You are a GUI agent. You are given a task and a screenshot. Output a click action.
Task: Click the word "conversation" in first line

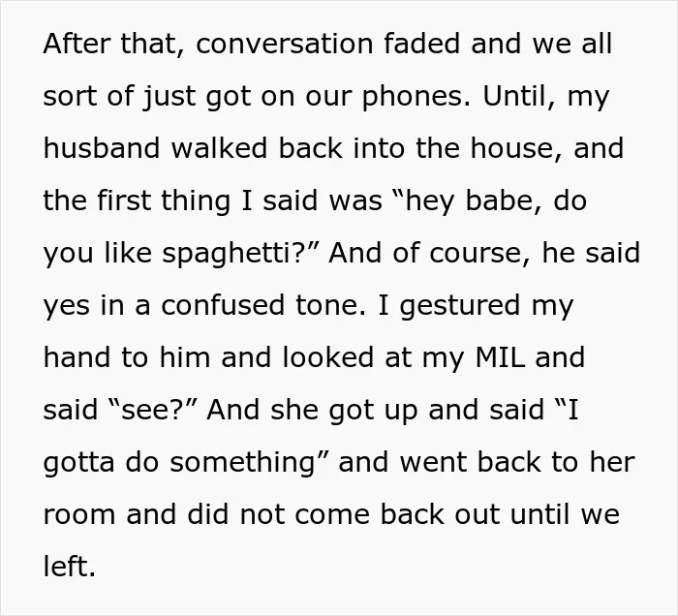click(x=285, y=44)
